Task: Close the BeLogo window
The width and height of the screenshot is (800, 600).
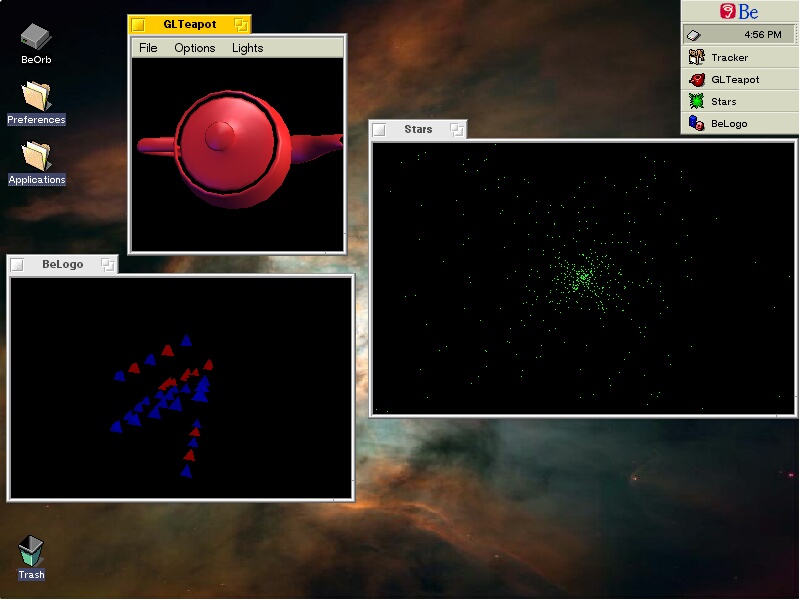Action: [17, 265]
